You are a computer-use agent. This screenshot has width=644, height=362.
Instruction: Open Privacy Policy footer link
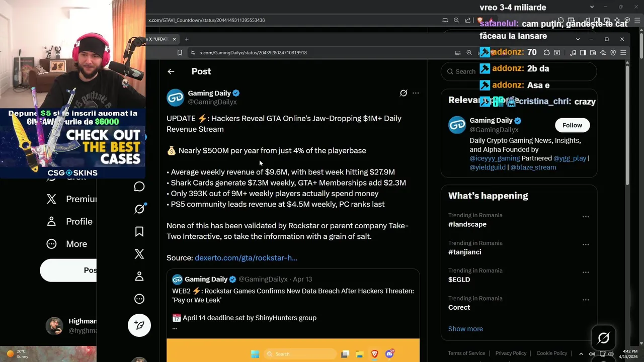(511, 353)
